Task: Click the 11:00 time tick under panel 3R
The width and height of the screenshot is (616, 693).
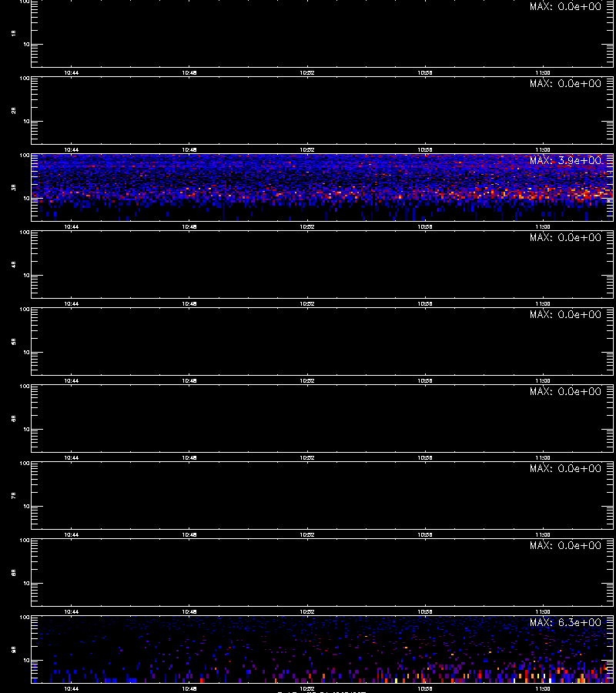Action: click(543, 226)
